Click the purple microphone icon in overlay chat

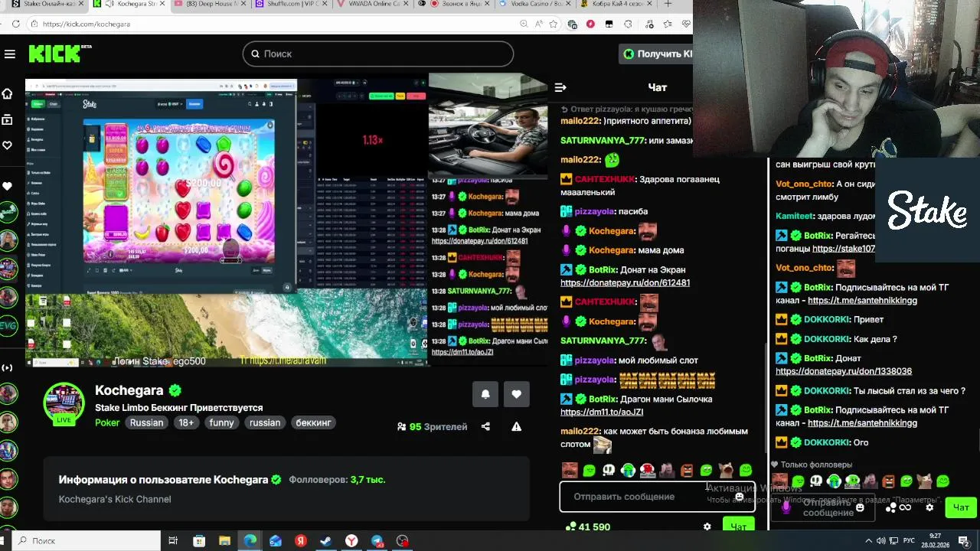pos(786,507)
